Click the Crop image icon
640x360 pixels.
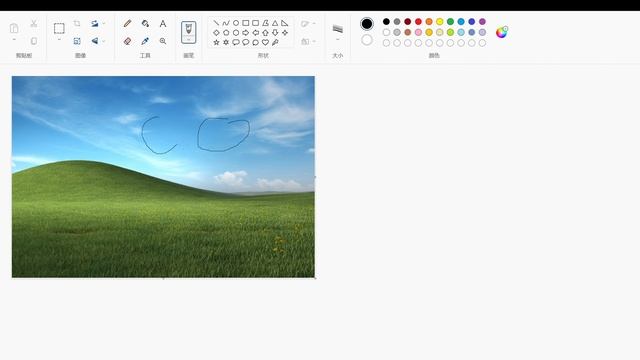coord(77,24)
